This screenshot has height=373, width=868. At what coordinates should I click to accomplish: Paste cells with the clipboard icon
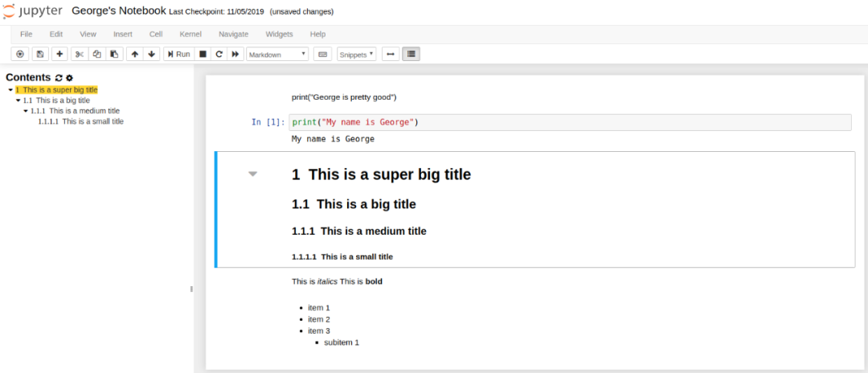[114, 54]
